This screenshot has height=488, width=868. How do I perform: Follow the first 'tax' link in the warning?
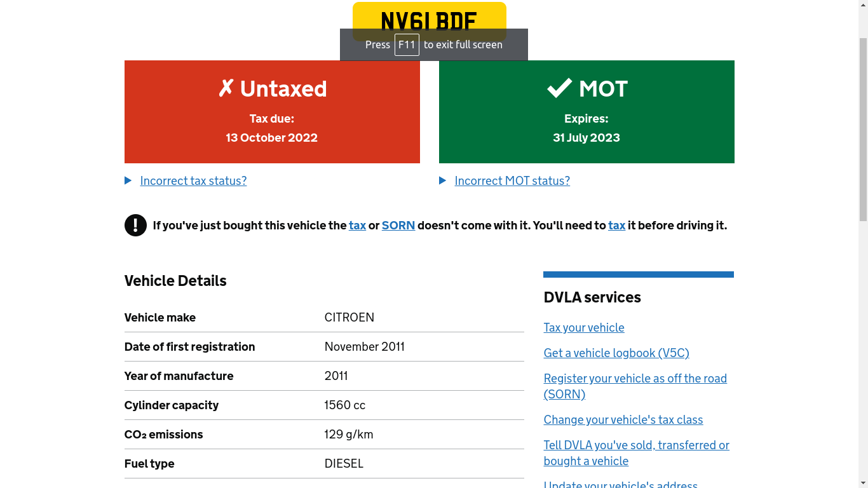[357, 225]
